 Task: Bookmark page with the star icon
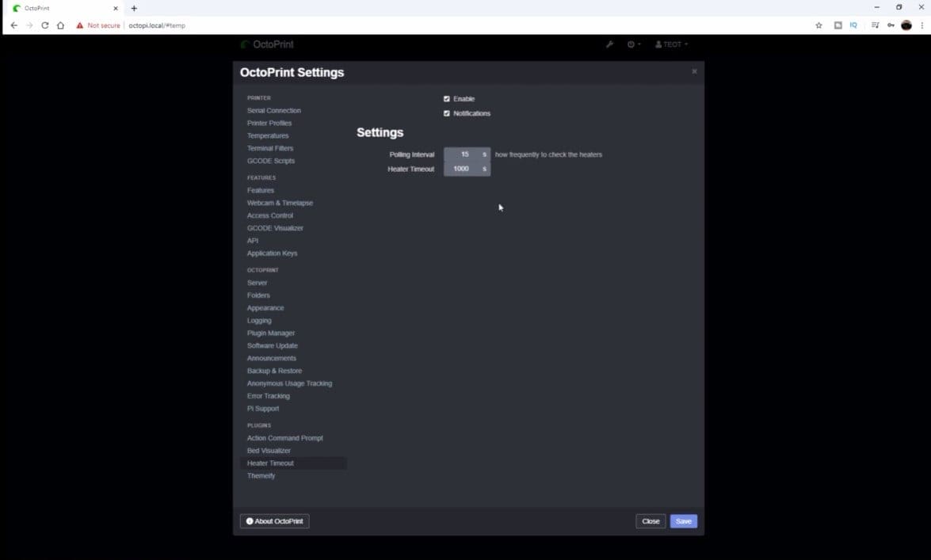[818, 25]
